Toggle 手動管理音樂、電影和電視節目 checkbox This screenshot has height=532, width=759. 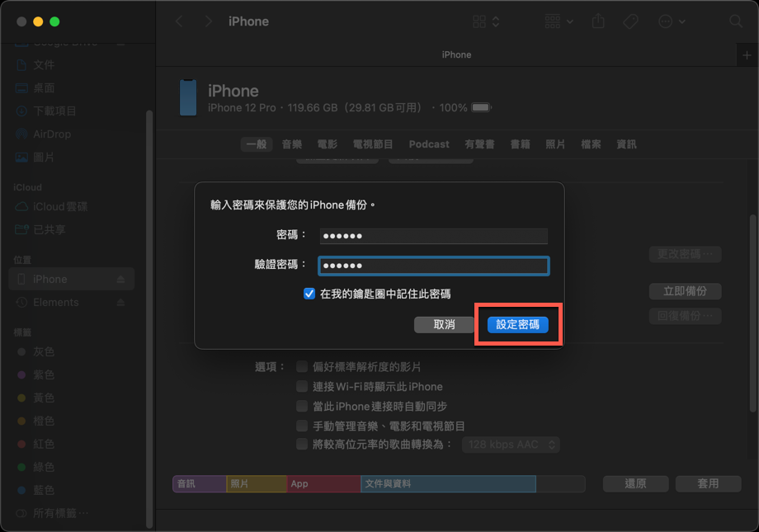[x=302, y=426]
